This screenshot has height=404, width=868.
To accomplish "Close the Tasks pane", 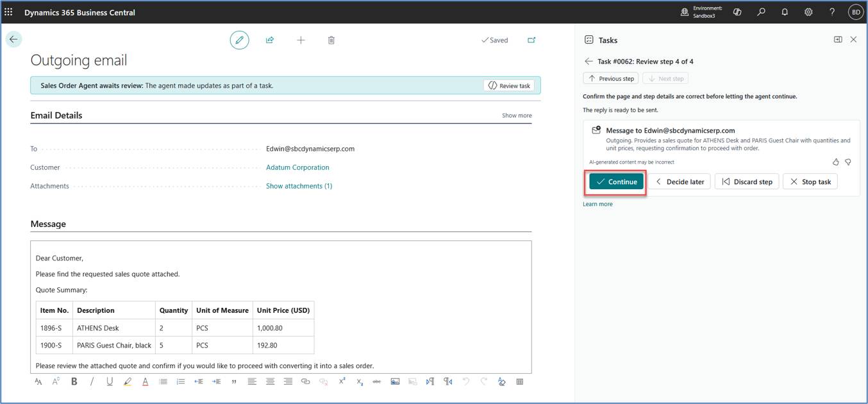I will pyautogui.click(x=853, y=40).
